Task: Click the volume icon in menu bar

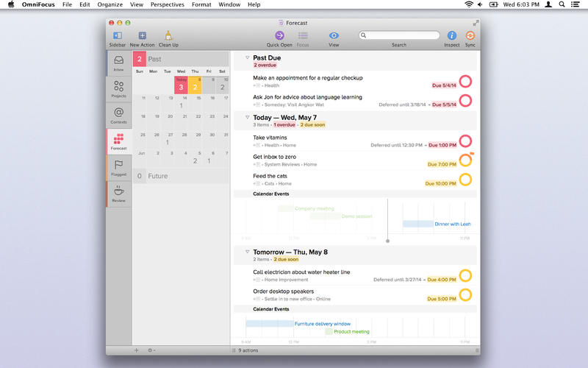Action: (x=481, y=4)
